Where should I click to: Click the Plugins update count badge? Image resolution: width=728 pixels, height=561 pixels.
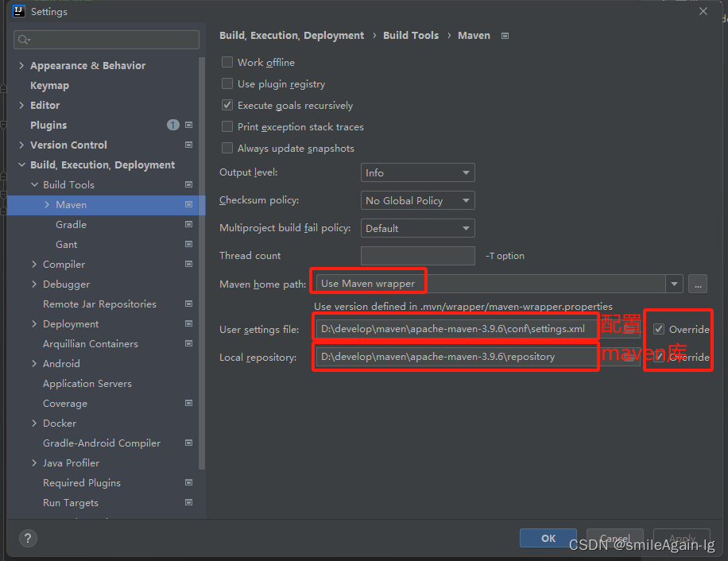173,126
